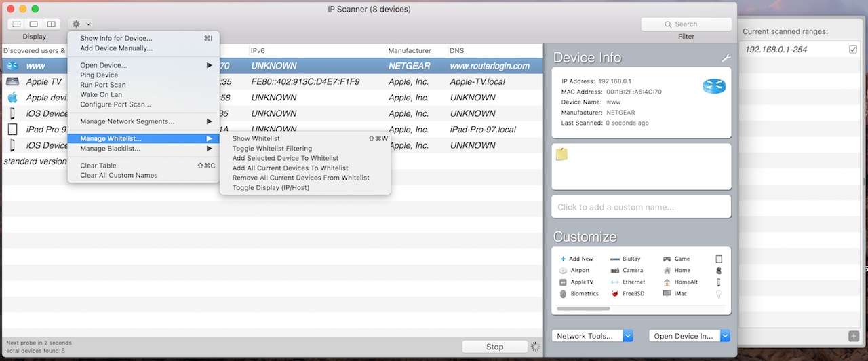Select the middle display layout button

pyautogui.click(x=34, y=24)
